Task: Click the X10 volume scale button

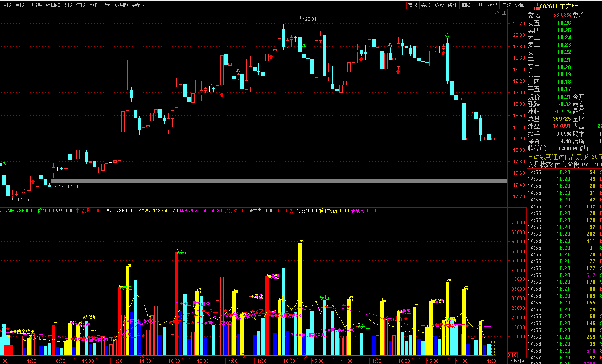Action: coord(513,355)
